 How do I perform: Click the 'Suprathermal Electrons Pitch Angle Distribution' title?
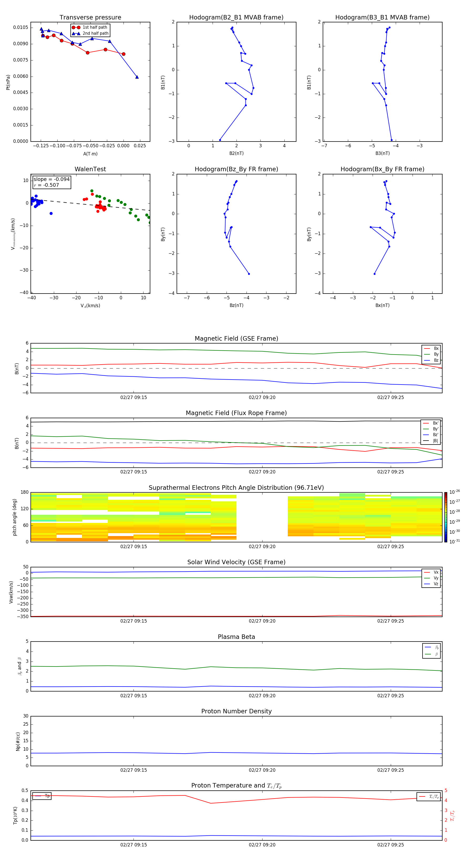click(x=236, y=488)
